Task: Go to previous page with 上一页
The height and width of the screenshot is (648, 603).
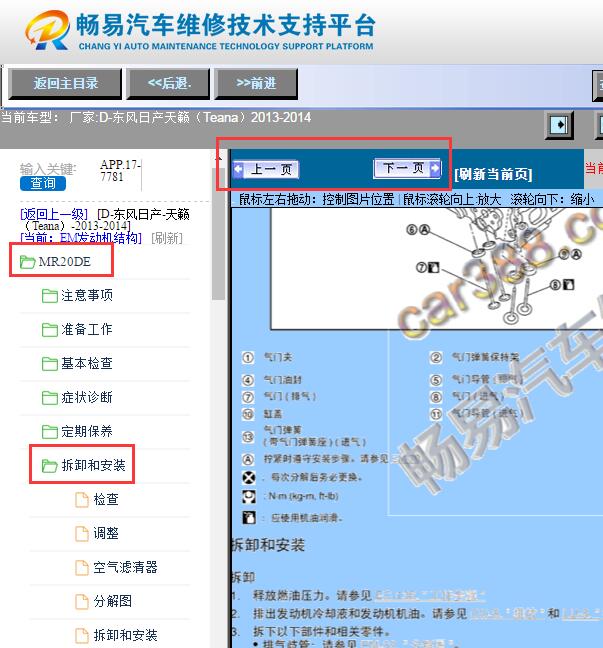Action: click(266, 169)
